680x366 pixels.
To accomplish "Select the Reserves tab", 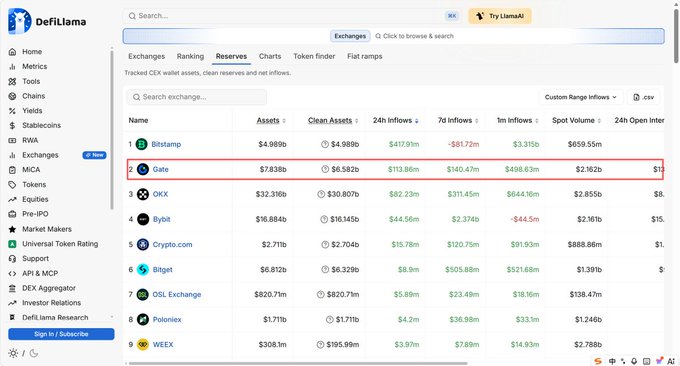I will click(231, 56).
